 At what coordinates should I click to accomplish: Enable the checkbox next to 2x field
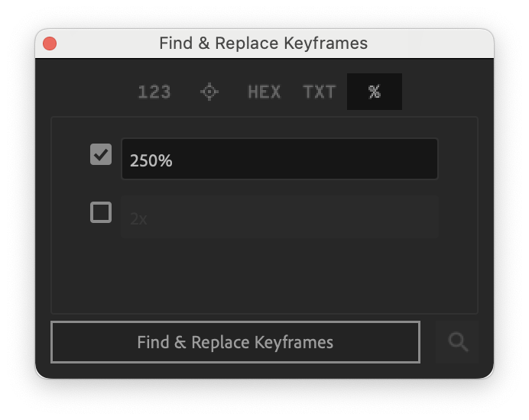click(101, 212)
